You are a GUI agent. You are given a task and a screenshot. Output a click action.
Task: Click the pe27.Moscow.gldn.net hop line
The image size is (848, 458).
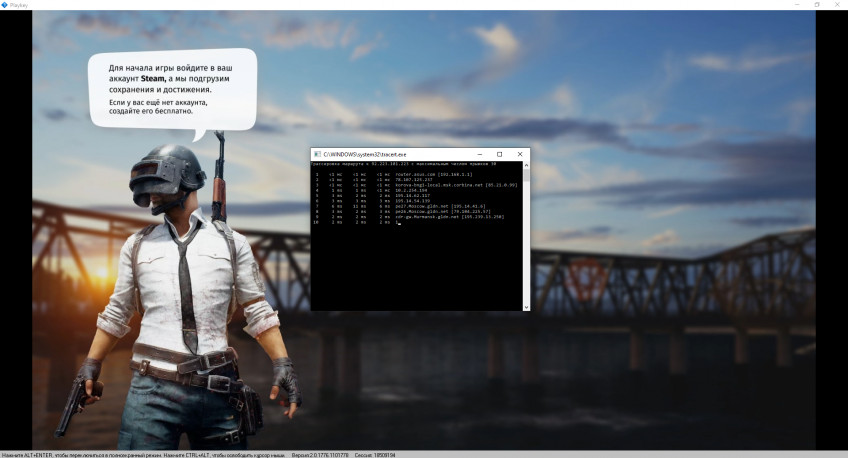pyautogui.click(x=400, y=206)
